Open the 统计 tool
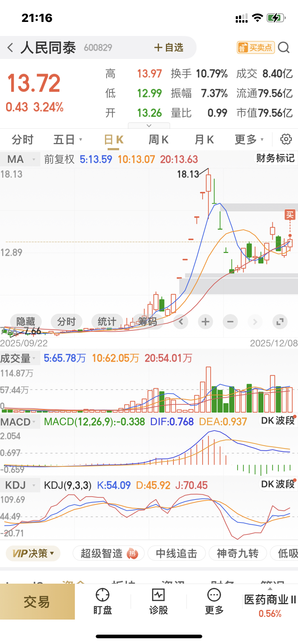This screenshot has height=644, width=298. coord(107,321)
